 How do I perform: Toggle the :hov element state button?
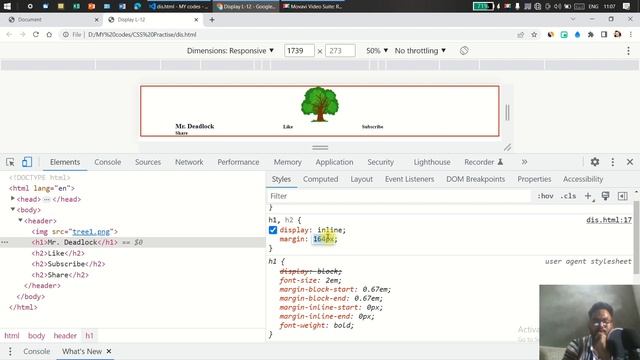click(x=545, y=196)
